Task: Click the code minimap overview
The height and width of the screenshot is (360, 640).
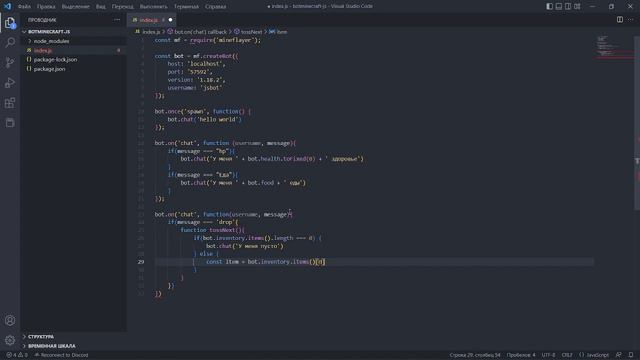Action: point(614,47)
